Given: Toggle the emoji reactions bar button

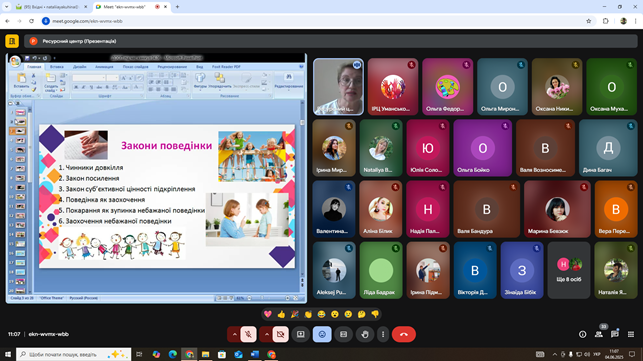Looking at the screenshot, I should (x=322, y=334).
